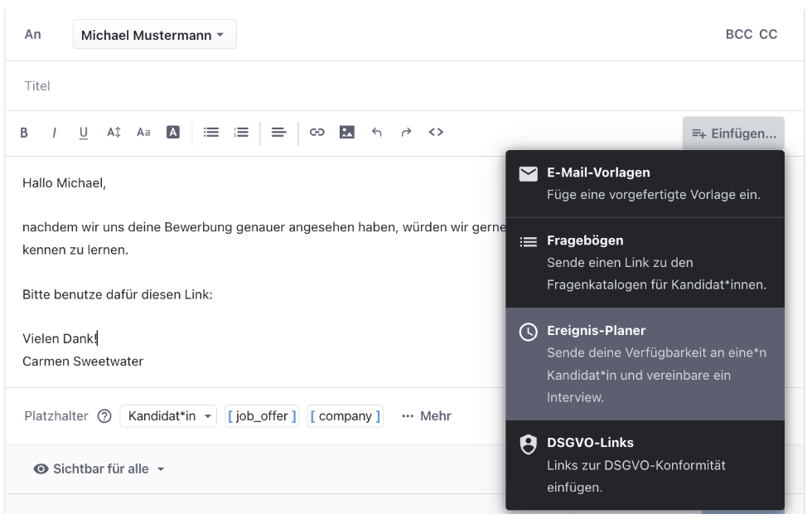Open the text size adjustment tool
The width and height of the screenshot is (812, 529).
113,132
